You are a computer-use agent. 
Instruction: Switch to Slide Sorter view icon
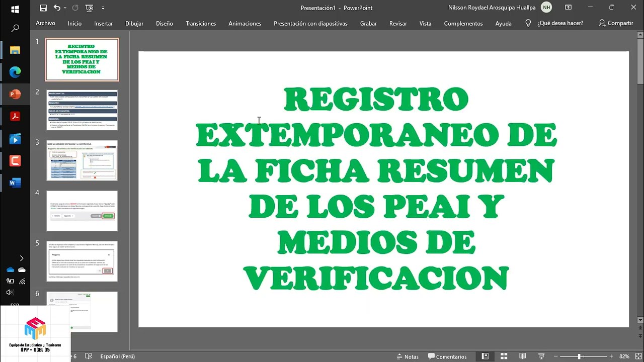point(504,356)
